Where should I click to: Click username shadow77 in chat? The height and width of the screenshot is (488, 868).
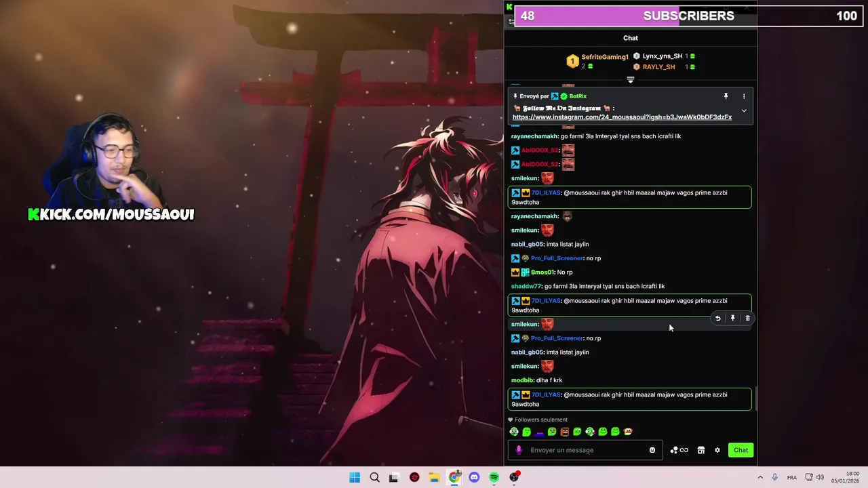point(526,287)
